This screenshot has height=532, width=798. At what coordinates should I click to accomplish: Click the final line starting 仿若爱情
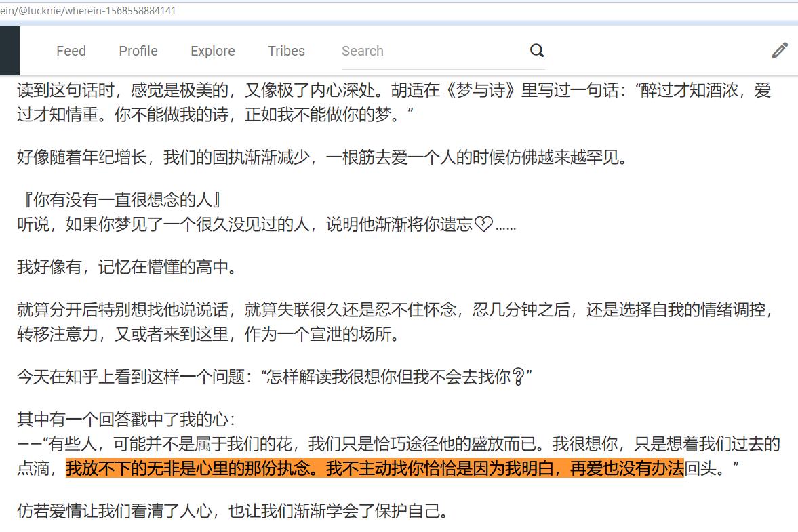click(x=233, y=511)
